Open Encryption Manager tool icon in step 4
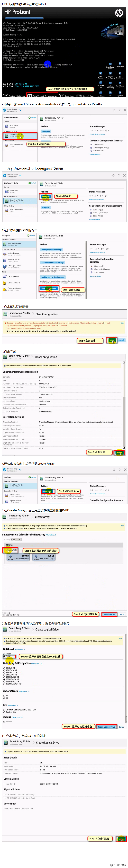Image resolution: width=128 pixels, height=868 pixels. [x=5, y=289]
